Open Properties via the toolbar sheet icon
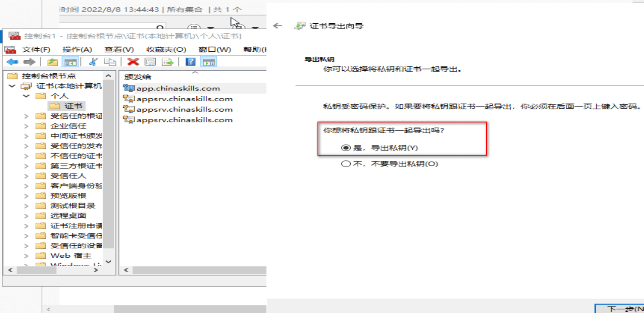Image resolution: width=644 pixels, height=313 pixels. [150, 62]
